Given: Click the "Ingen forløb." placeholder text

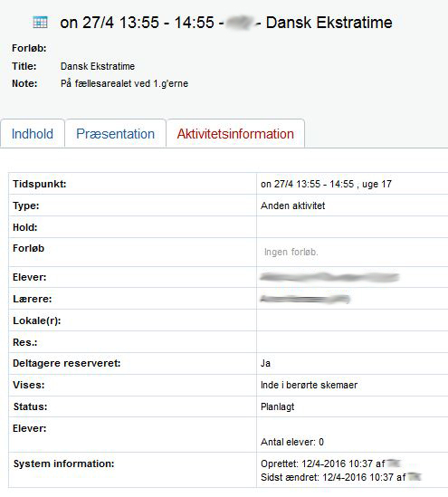Looking at the screenshot, I should pyautogui.click(x=291, y=253).
